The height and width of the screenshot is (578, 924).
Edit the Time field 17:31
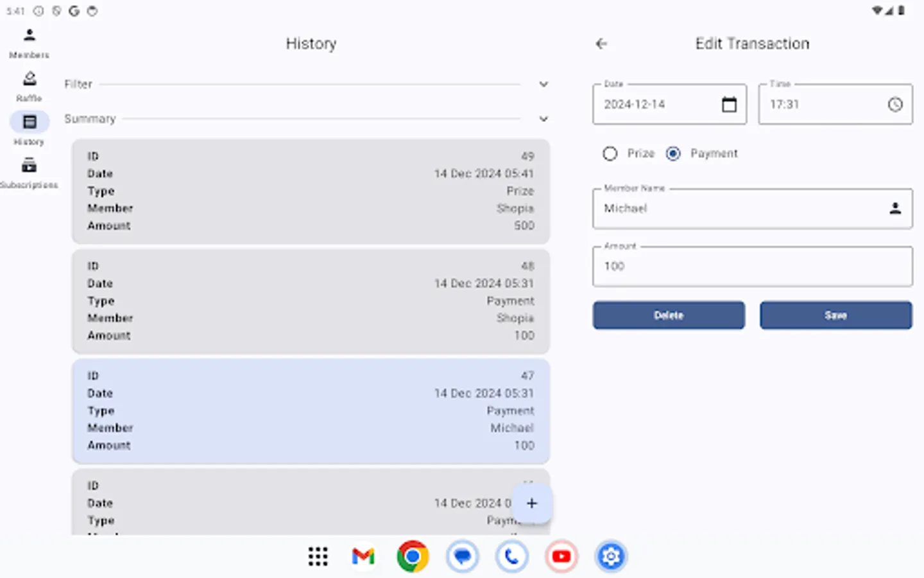click(x=835, y=104)
